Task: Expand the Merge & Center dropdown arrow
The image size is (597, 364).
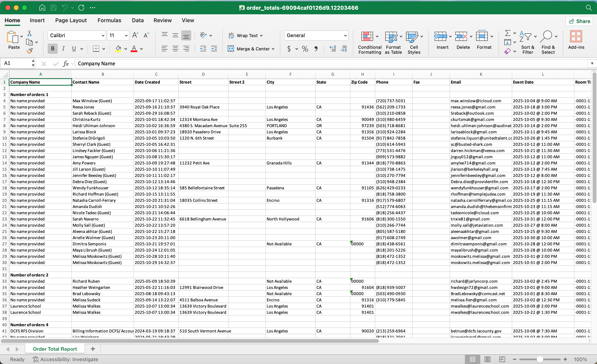Action: click(x=273, y=49)
